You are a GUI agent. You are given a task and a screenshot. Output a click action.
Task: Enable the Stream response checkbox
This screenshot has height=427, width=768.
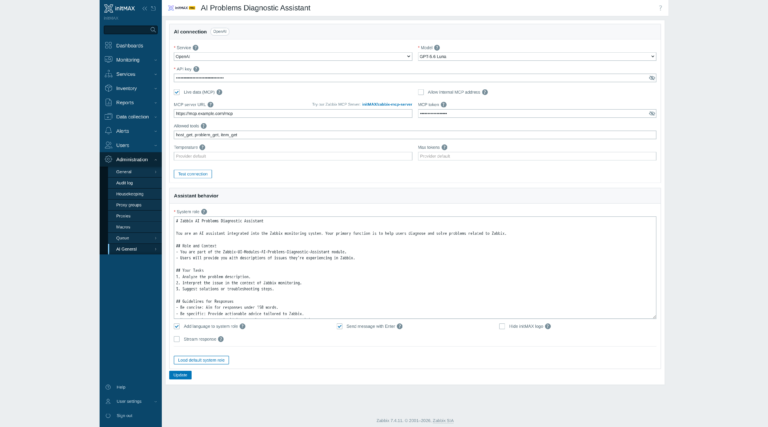click(x=177, y=339)
